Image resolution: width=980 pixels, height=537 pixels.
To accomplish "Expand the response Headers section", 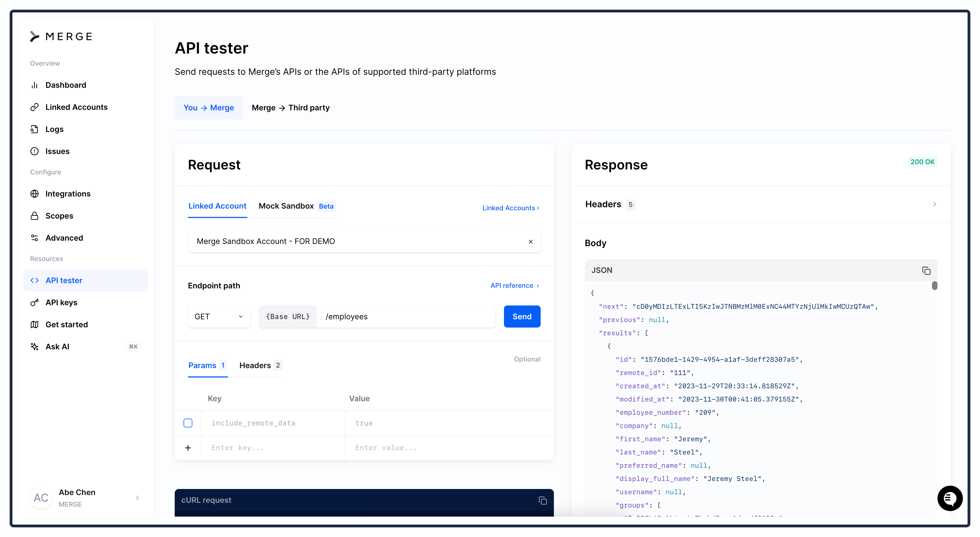I will [934, 204].
